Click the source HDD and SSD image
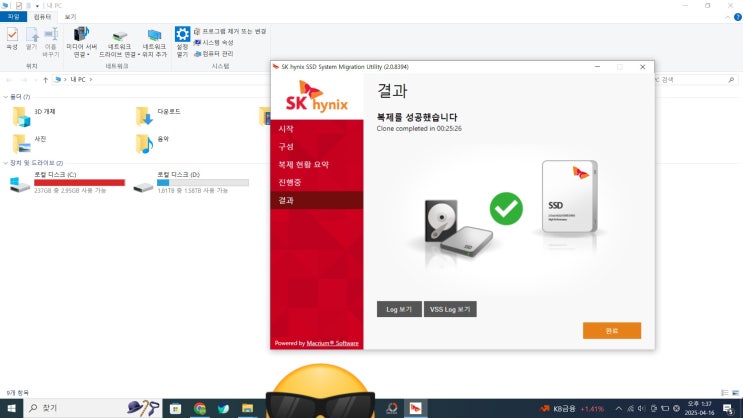The width and height of the screenshot is (743, 418). (x=458, y=228)
